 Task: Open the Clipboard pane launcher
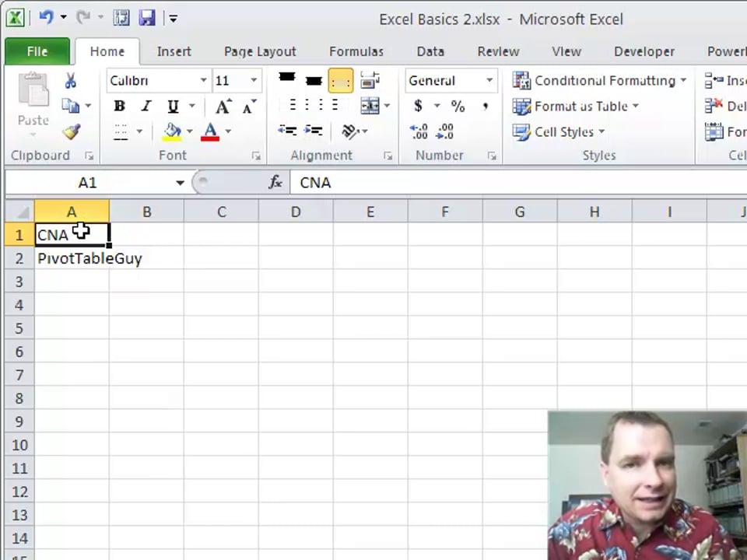[x=89, y=156]
